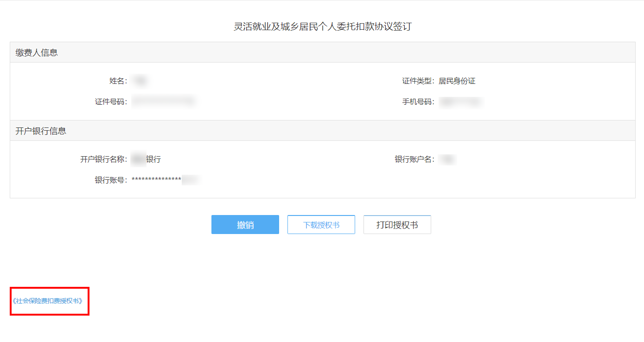Click the 下载授权书 button
Viewport: 644px width, 342px height.
pyautogui.click(x=321, y=225)
